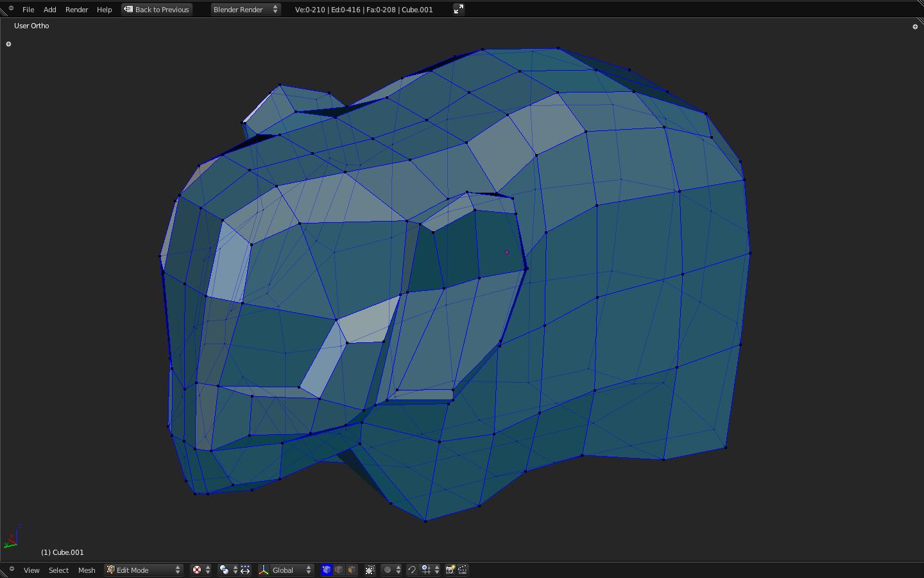Click the fullscreen toggle arrows icon

tap(458, 9)
